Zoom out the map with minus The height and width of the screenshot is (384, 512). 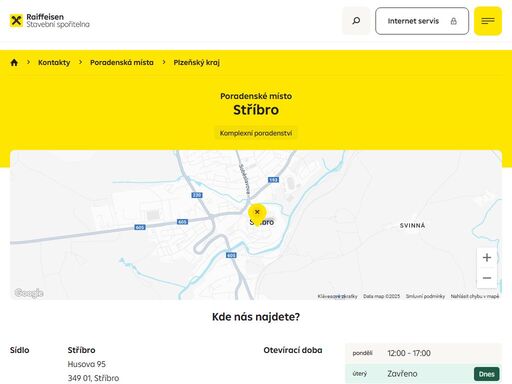487,278
